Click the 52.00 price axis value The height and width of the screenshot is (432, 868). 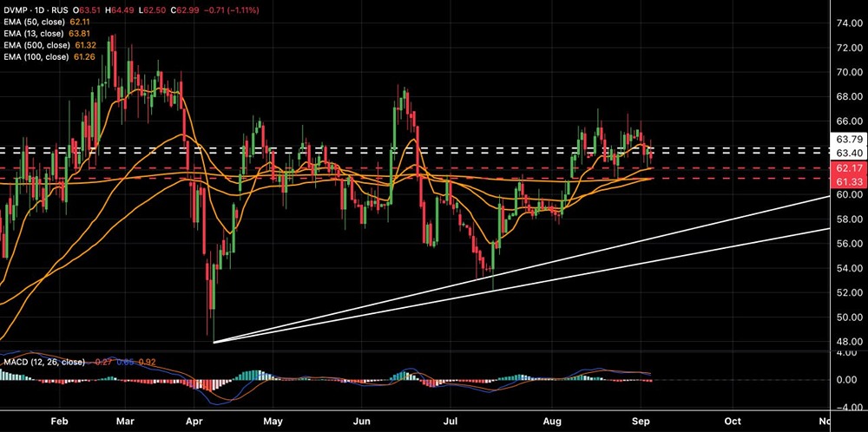(849, 292)
